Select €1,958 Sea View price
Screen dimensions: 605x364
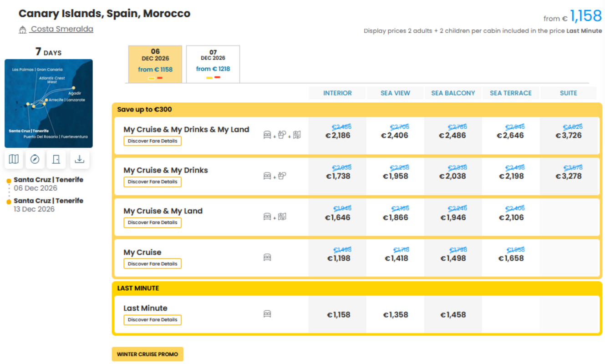point(395,177)
